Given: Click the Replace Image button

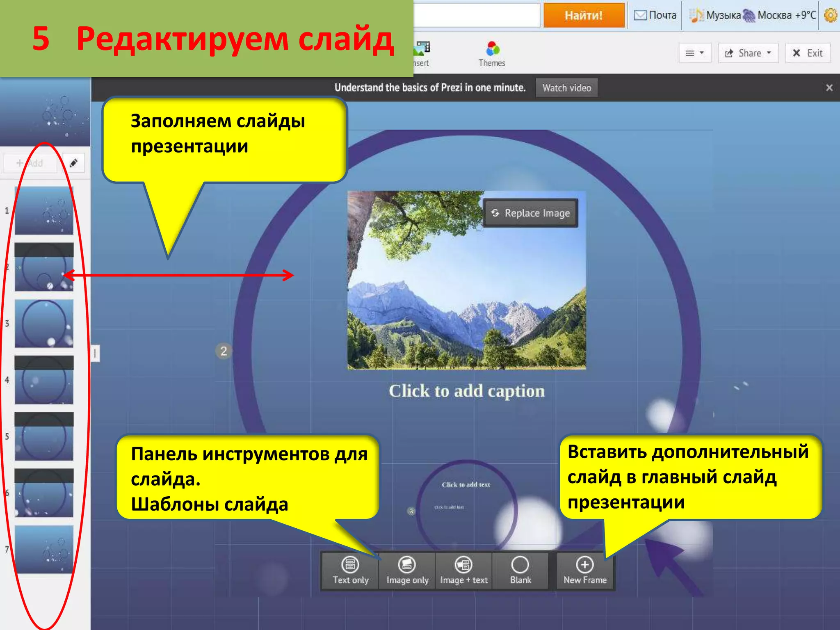Looking at the screenshot, I should coord(531,213).
